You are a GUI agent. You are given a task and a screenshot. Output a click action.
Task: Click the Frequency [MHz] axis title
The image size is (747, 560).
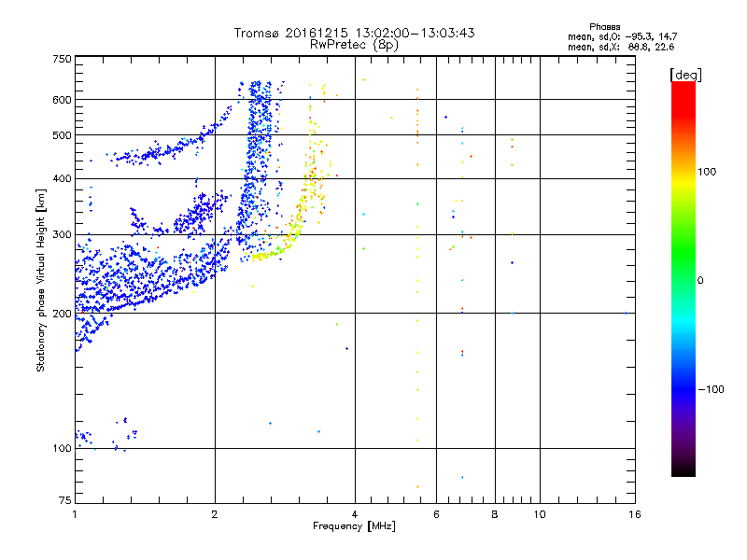[354, 526]
